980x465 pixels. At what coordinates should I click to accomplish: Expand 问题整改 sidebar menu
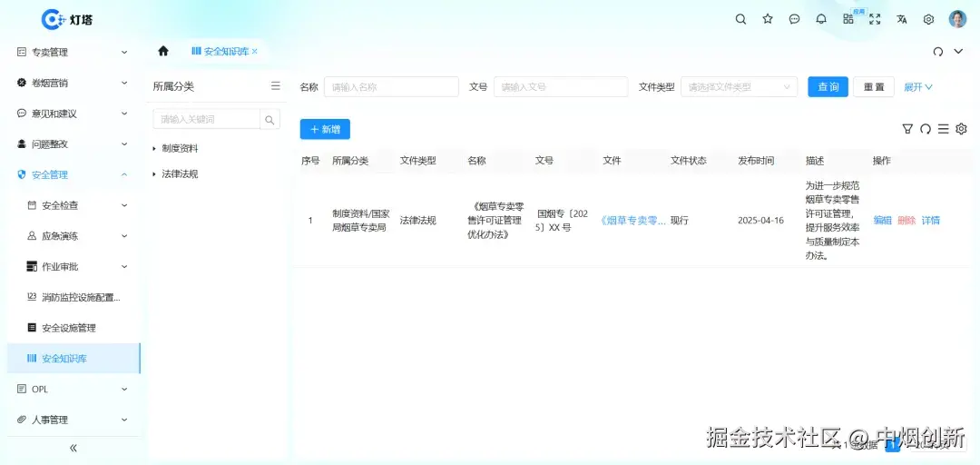pos(72,143)
